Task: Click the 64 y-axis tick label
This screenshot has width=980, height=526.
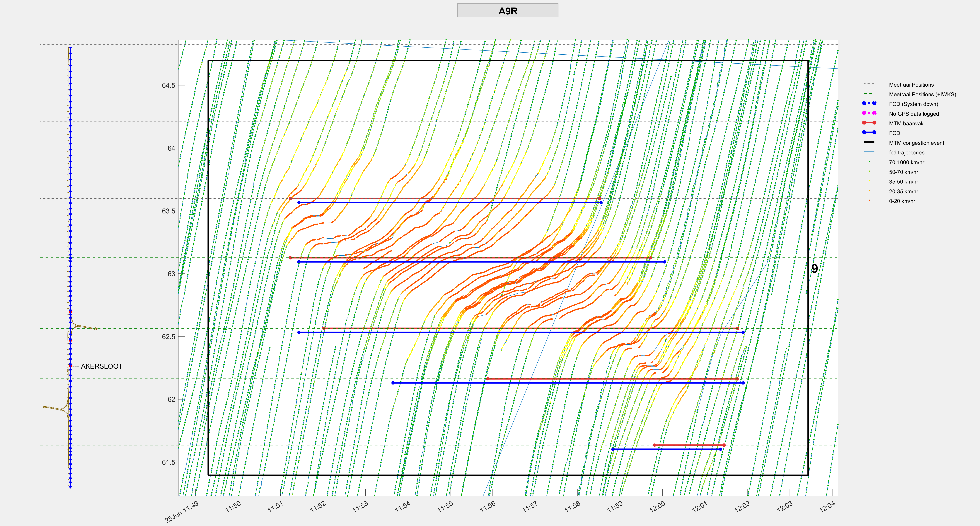Action: (171, 148)
